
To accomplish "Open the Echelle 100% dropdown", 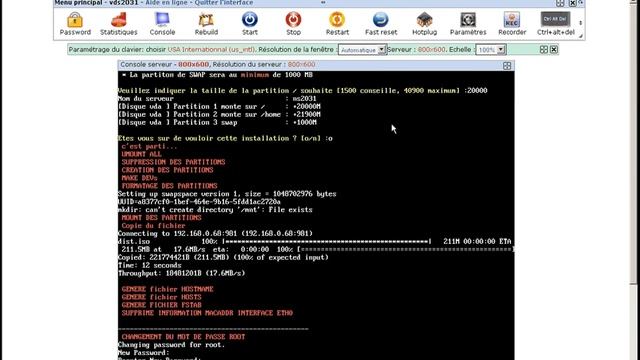I will 491,50.
